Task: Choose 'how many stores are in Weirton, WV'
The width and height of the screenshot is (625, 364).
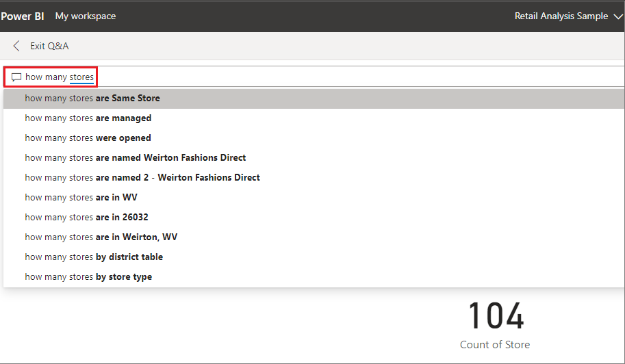Action: [x=314, y=237]
